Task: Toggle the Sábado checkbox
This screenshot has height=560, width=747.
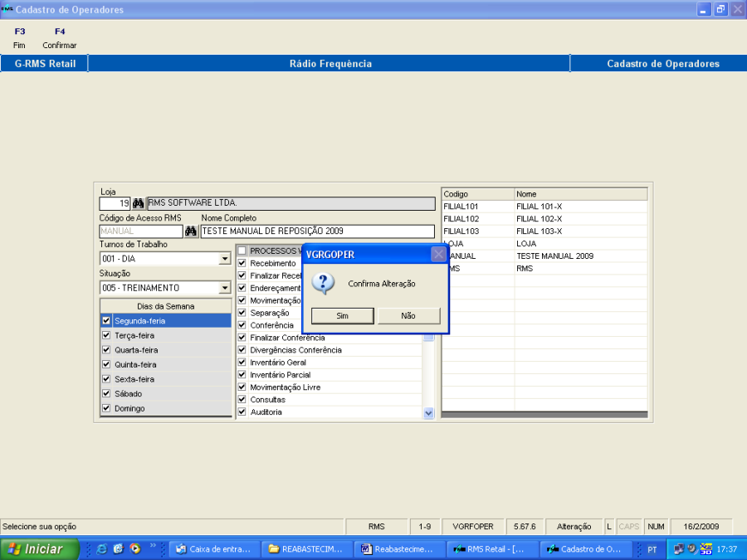Action: (x=106, y=393)
